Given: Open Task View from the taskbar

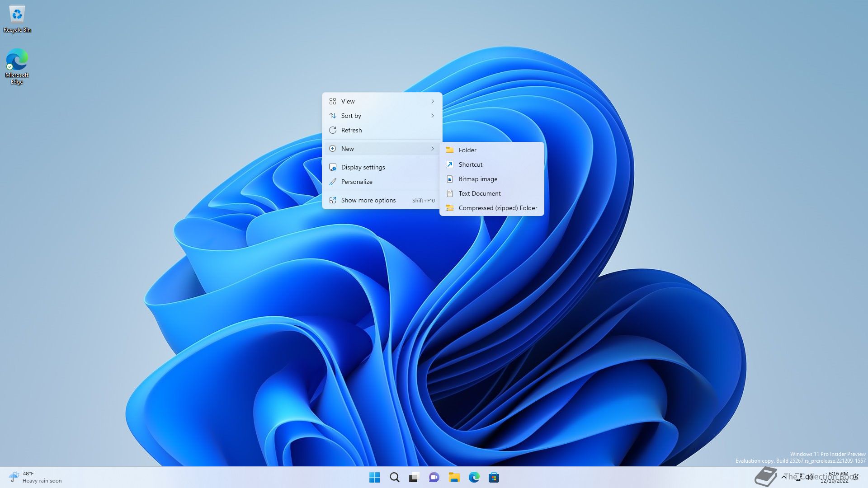Looking at the screenshot, I should [414, 477].
